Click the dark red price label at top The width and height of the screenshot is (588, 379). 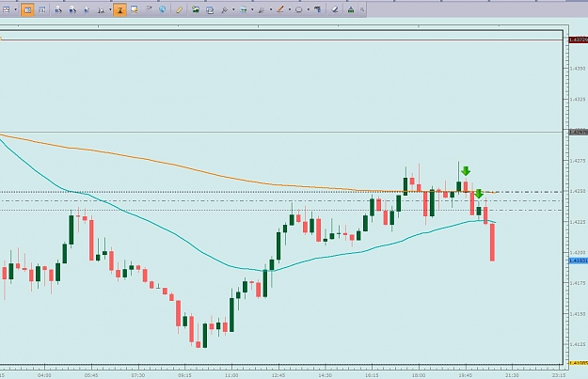[x=579, y=39]
